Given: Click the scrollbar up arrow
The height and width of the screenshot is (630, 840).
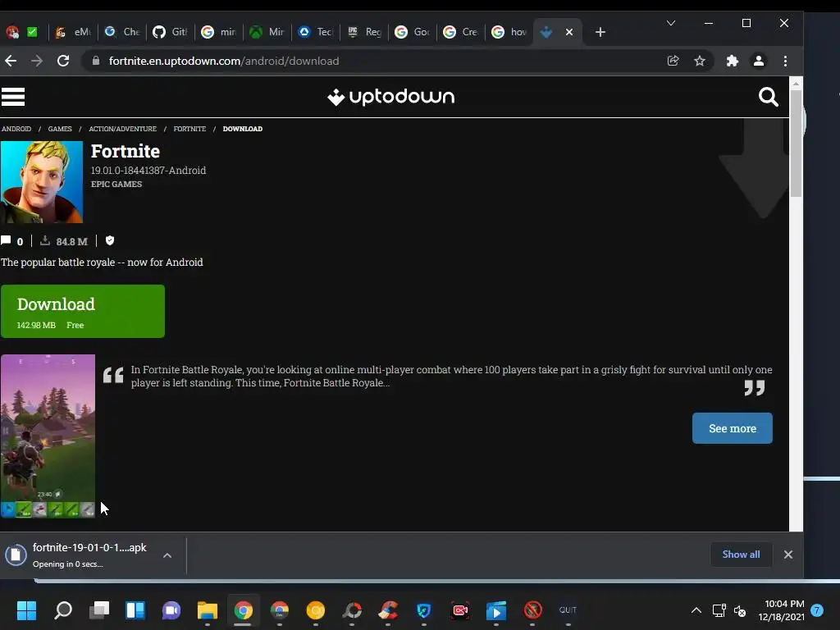Looking at the screenshot, I should tap(796, 83).
